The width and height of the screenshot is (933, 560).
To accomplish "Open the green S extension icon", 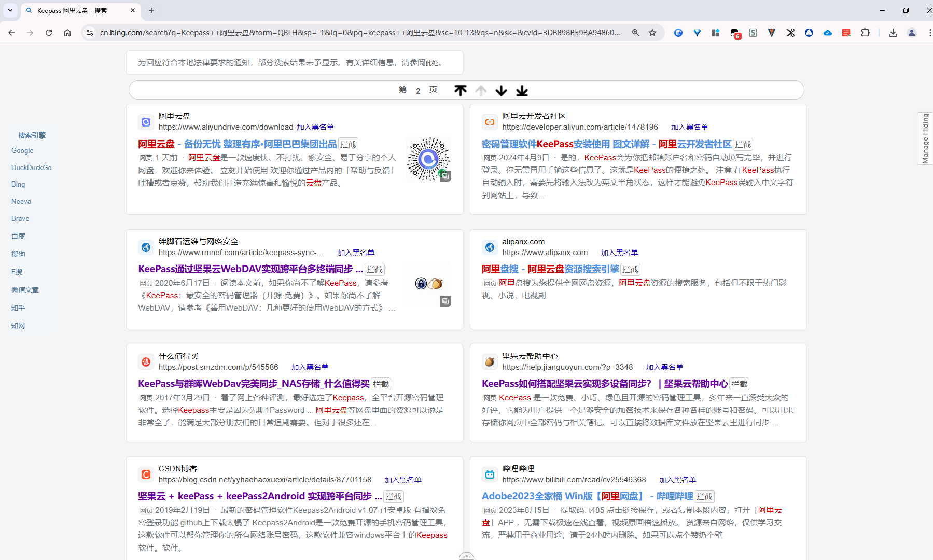I will pos(753,33).
